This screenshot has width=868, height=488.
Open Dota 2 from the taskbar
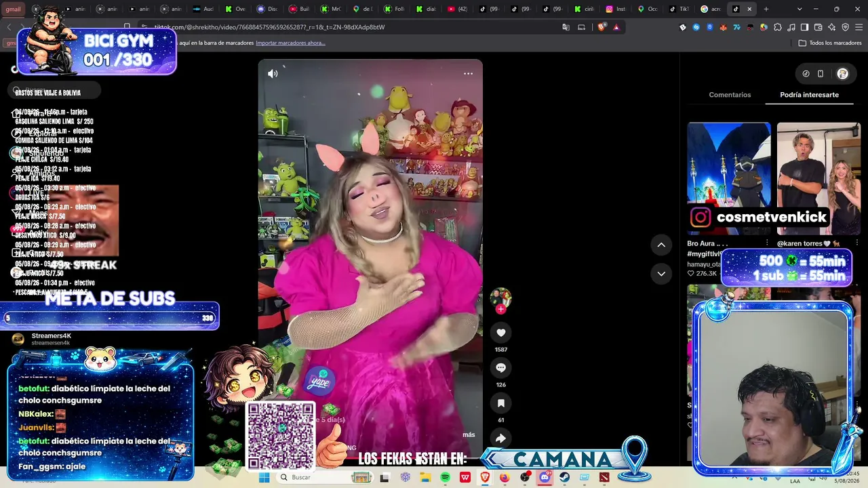coord(604,477)
